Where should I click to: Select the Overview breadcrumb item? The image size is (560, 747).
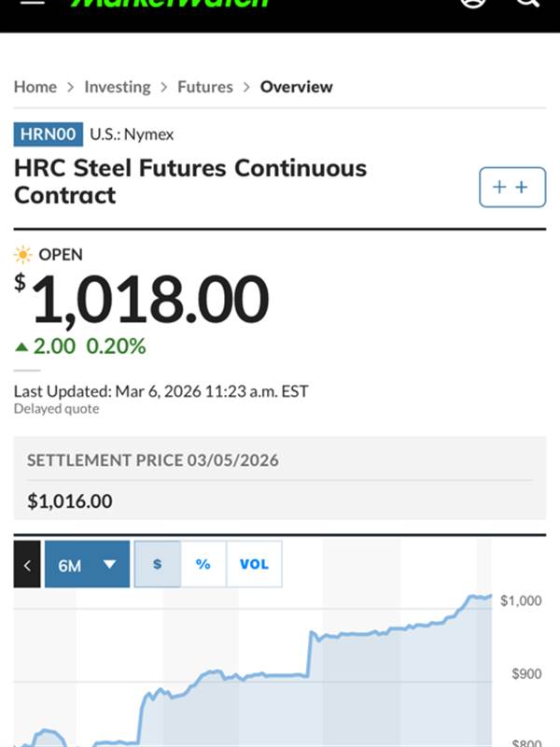pos(296,87)
